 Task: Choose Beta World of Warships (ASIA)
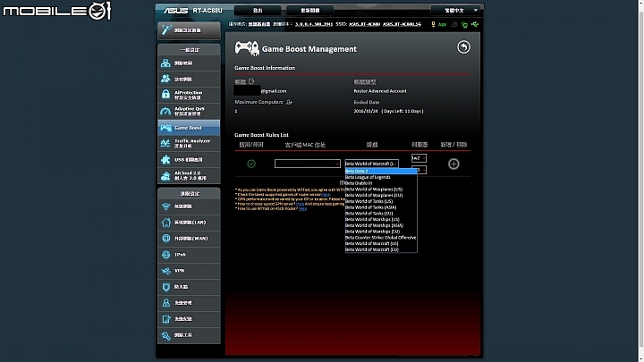[x=381, y=225]
